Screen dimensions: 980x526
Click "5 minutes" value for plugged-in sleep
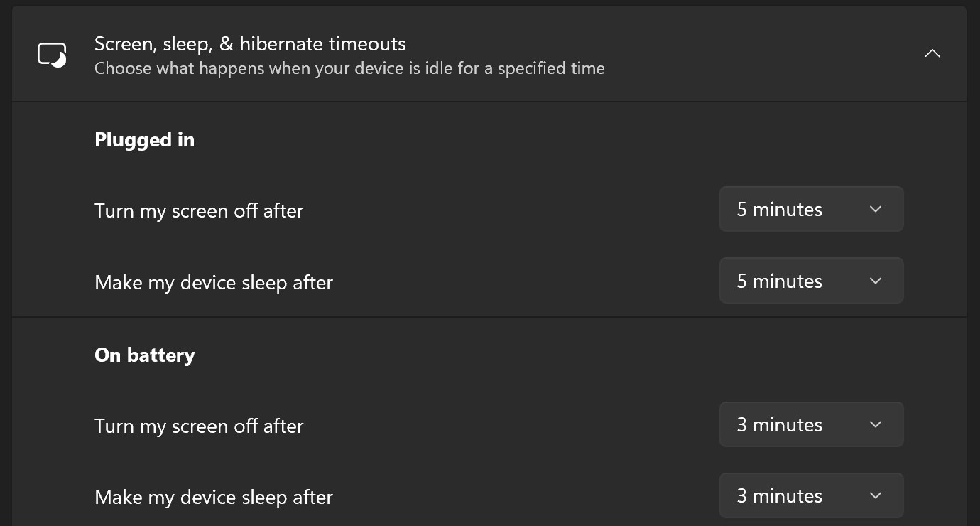[779, 281]
